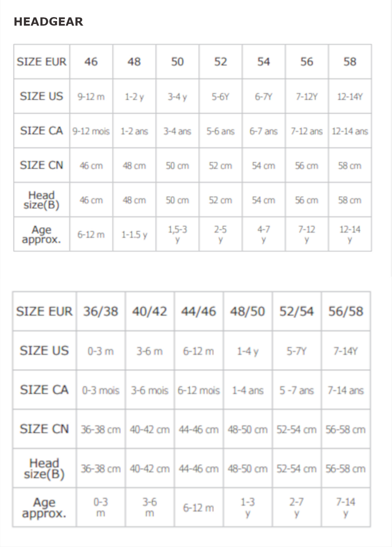Select the 5 -7 ans cell
392x547 pixels.
coord(297,390)
